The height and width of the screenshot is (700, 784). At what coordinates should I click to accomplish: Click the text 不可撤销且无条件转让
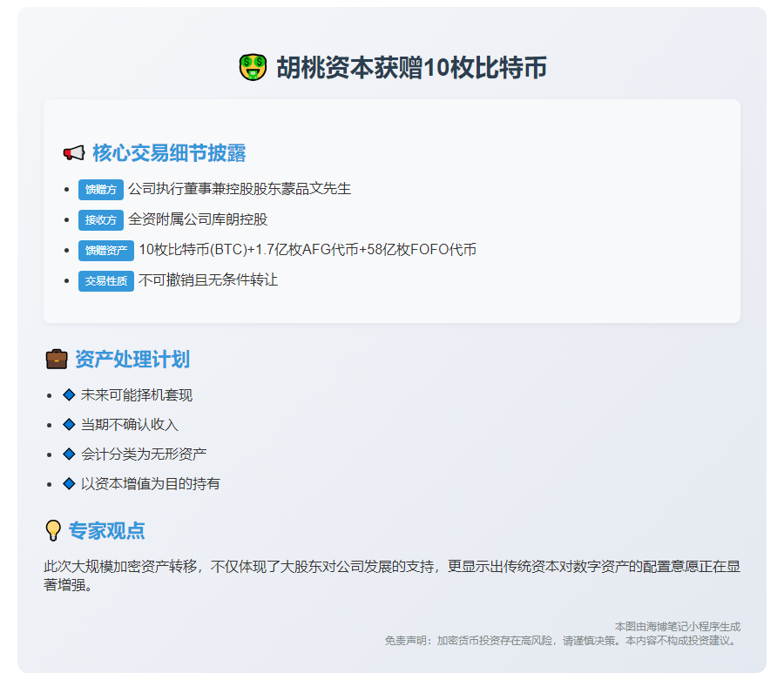click(x=208, y=280)
